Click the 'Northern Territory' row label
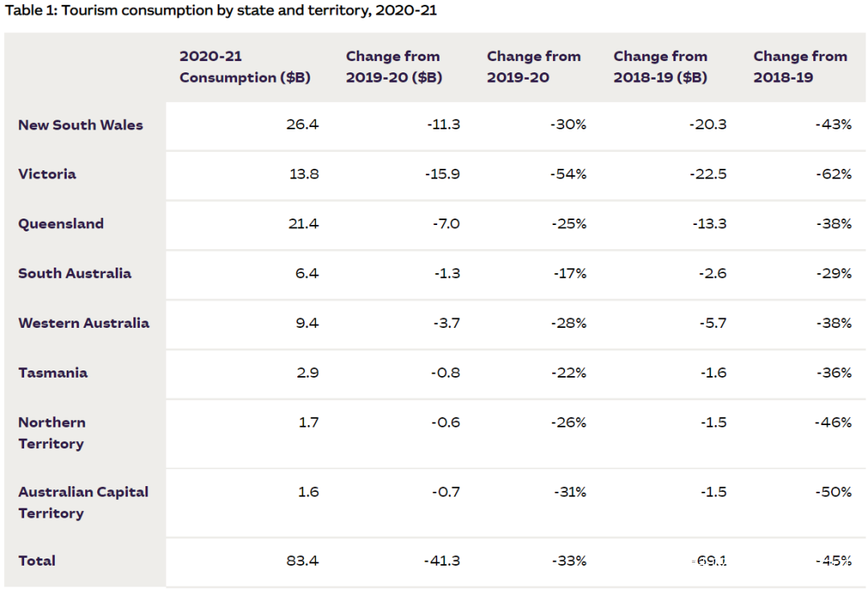Image resolution: width=868 pixels, height=589 pixels. [52, 433]
